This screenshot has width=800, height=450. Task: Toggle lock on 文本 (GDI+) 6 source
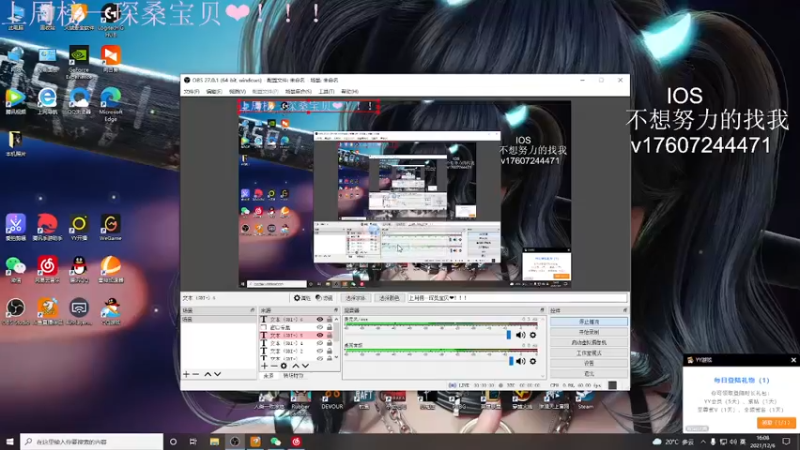tap(329, 319)
